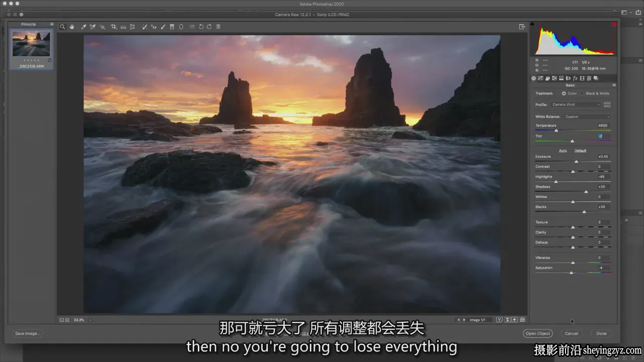644x362 pixels.
Task: Click the zoom in plus button
Action: pyautogui.click(x=67, y=320)
